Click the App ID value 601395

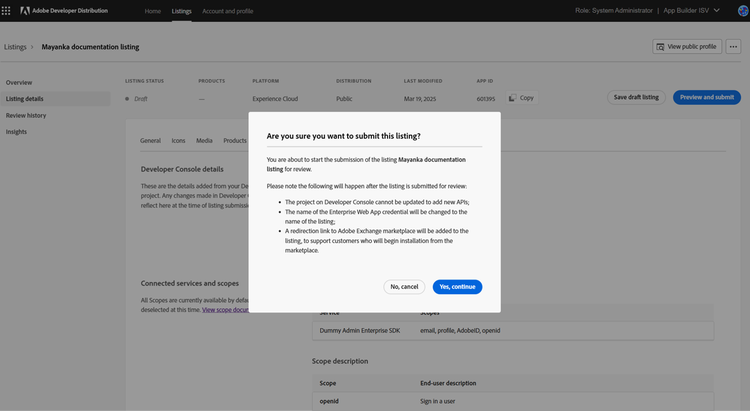485,99
